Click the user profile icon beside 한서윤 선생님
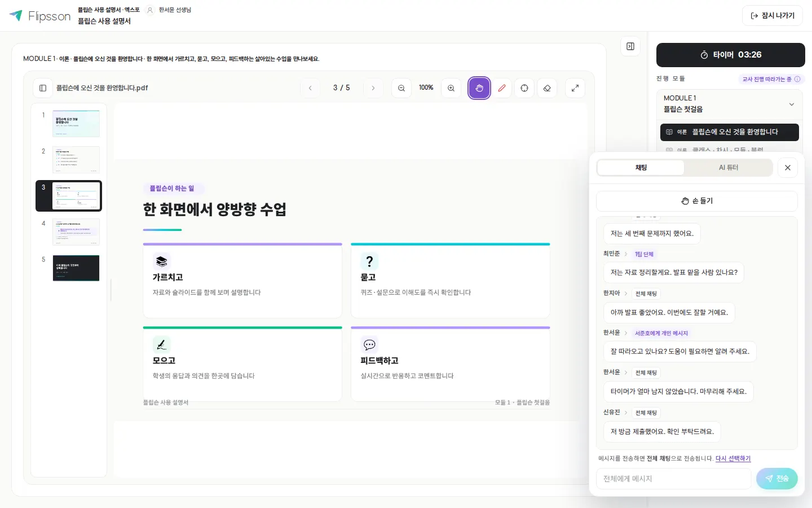The height and width of the screenshot is (508, 812). [x=150, y=10]
